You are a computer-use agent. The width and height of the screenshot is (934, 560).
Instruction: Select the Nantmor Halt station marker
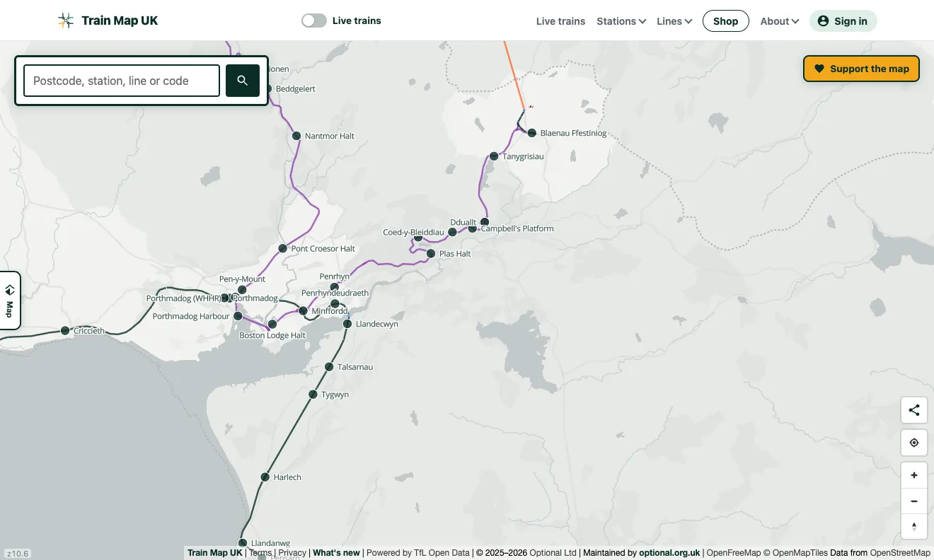[x=297, y=136]
